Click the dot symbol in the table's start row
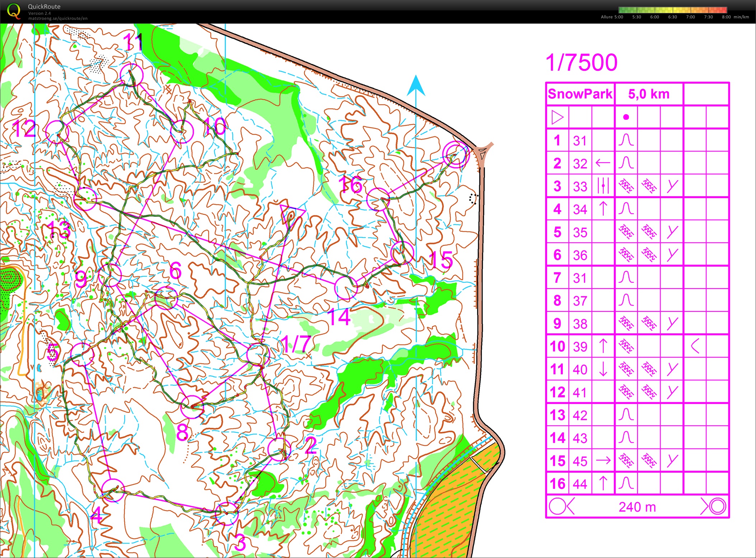756x558 pixels. click(x=626, y=117)
